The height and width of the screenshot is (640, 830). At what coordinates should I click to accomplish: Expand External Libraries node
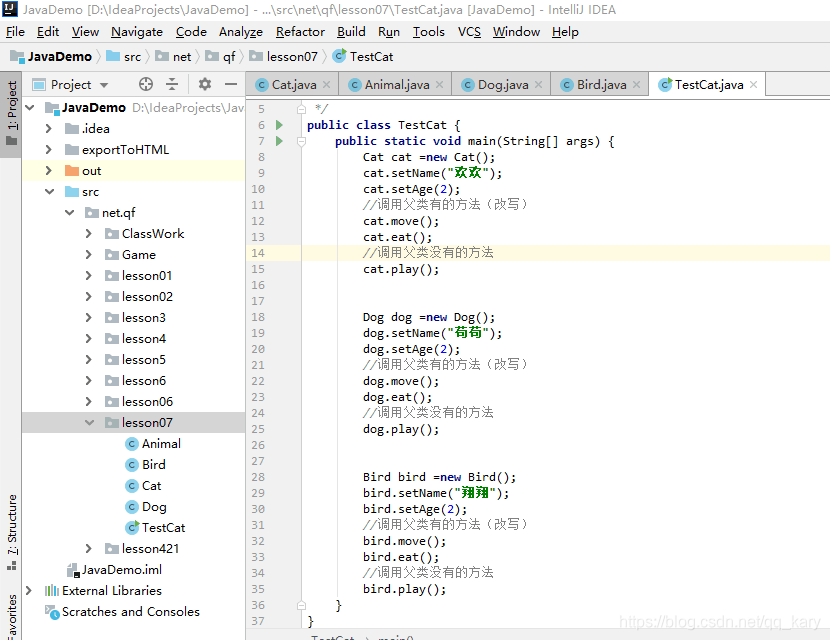tap(29, 590)
